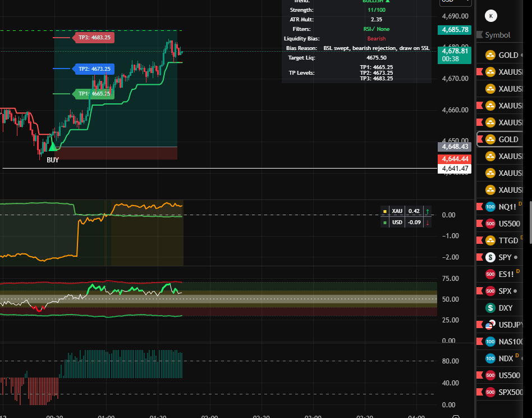Click the TTGD gold bars logo

490,240
